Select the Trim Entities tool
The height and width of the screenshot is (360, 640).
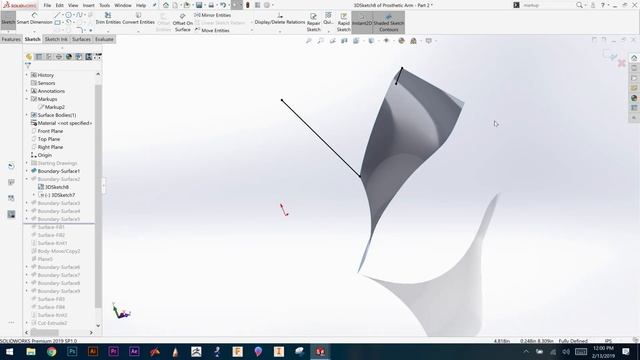(x=108, y=19)
